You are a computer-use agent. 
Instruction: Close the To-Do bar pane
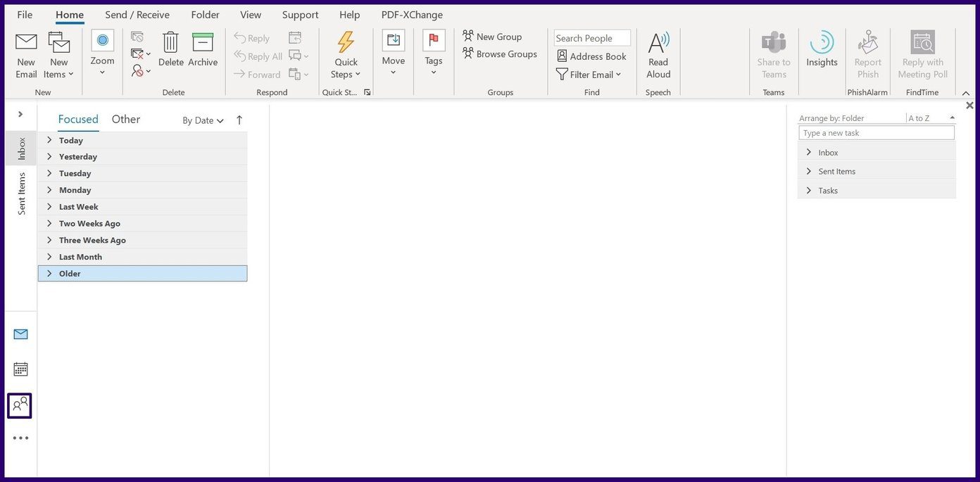click(x=969, y=106)
